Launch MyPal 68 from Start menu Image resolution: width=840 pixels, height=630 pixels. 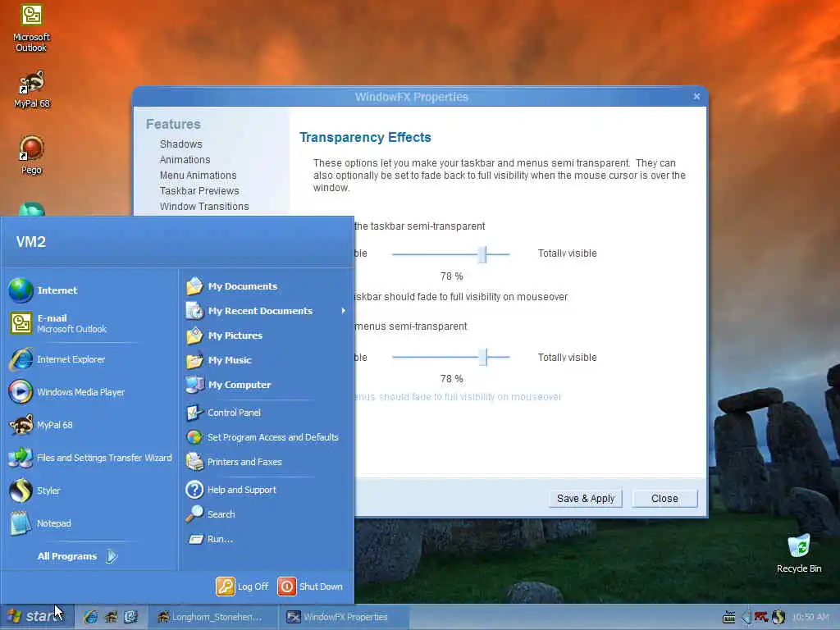click(x=41, y=425)
